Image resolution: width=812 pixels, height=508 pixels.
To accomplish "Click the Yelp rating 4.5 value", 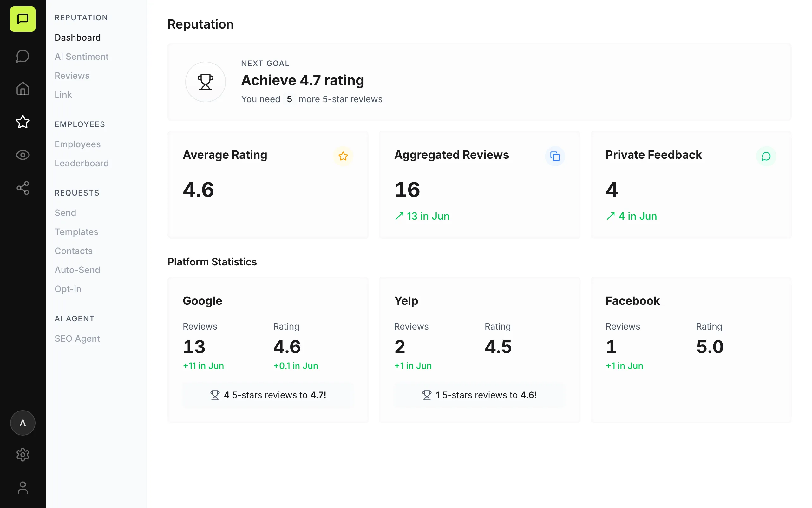I will 498,346.
